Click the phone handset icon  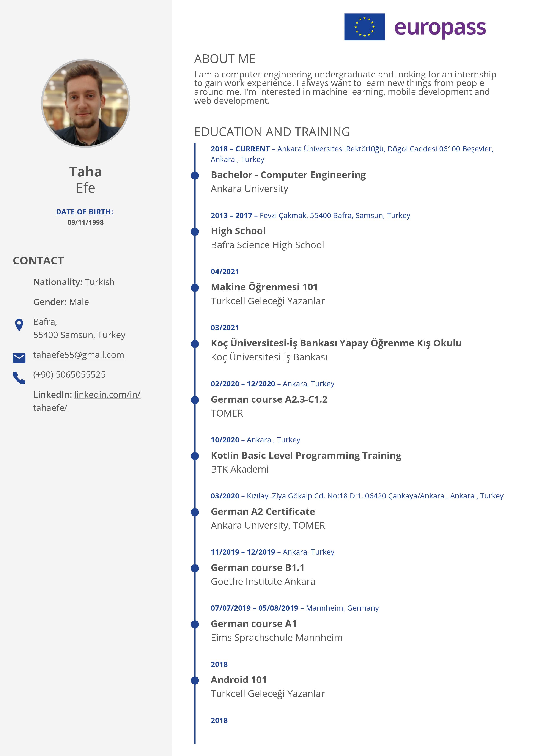pos(19,378)
